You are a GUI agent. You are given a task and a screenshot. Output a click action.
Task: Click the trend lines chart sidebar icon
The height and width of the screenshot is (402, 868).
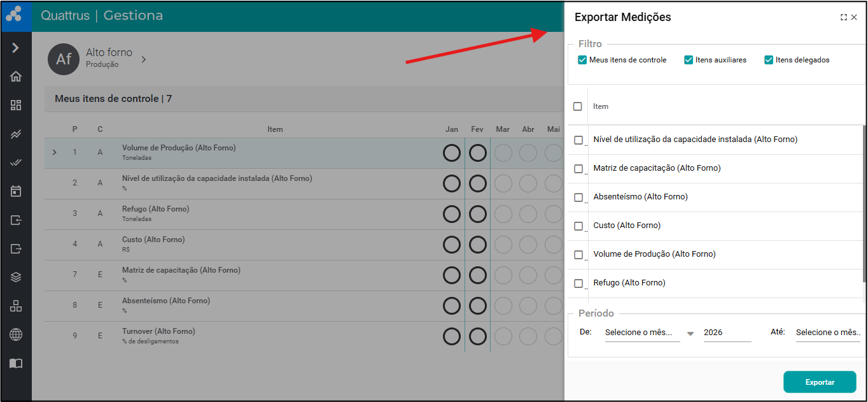16,134
